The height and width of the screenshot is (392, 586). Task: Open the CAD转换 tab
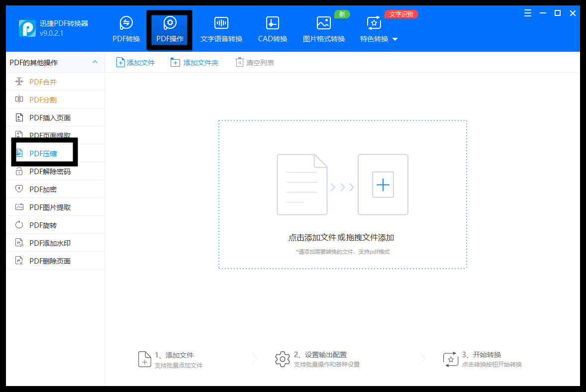[x=273, y=30]
